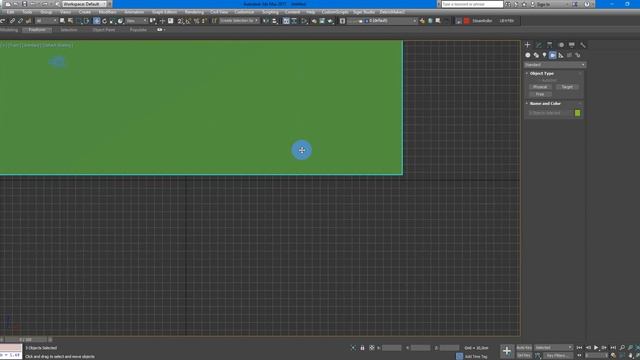Open the Create Selection Set dropdown
The image size is (640, 360).
coord(239,20)
